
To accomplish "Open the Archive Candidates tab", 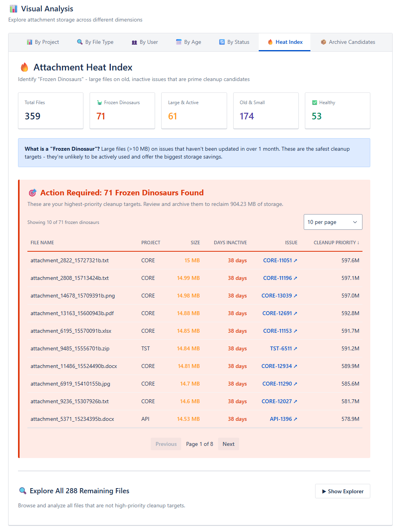I will tap(348, 42).
